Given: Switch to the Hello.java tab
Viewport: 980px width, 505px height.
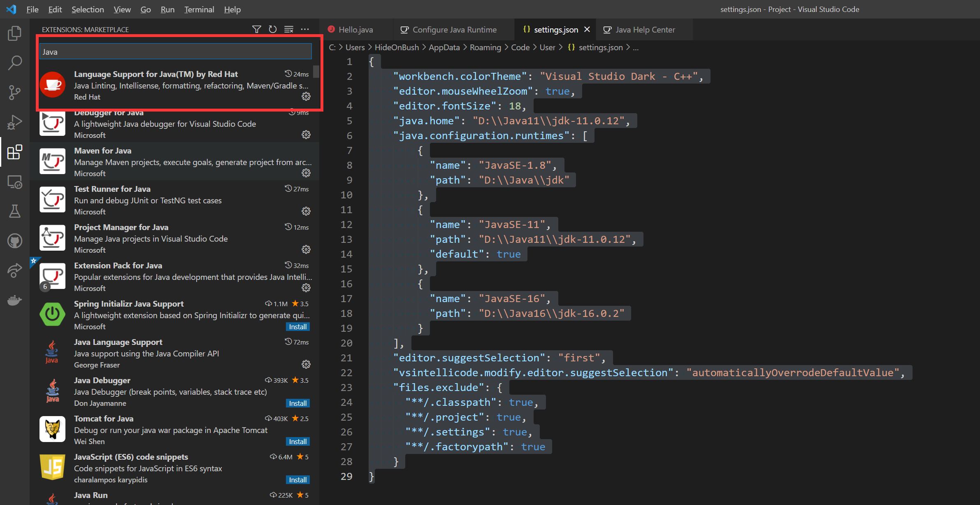Looking at the screenshot, I should coord(355,30).
